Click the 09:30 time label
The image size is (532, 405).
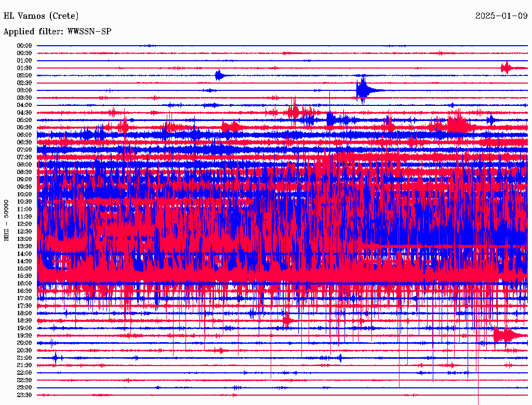tap(24, 187)
